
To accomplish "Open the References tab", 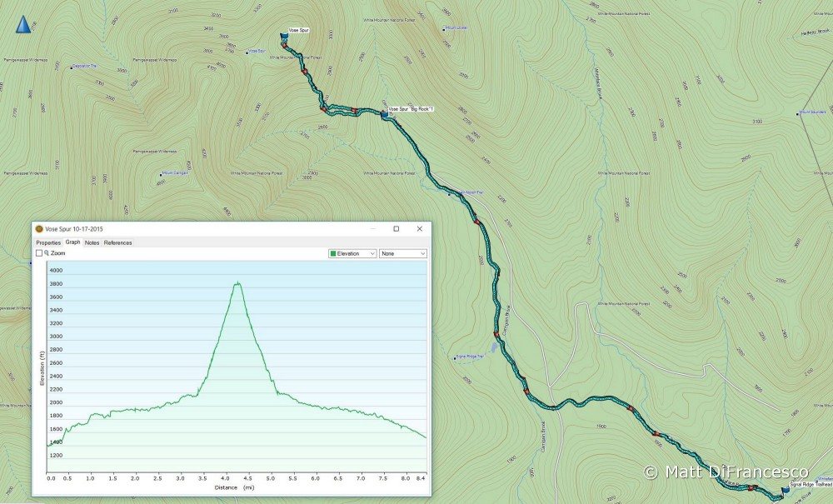I will [x=118, y=242].
